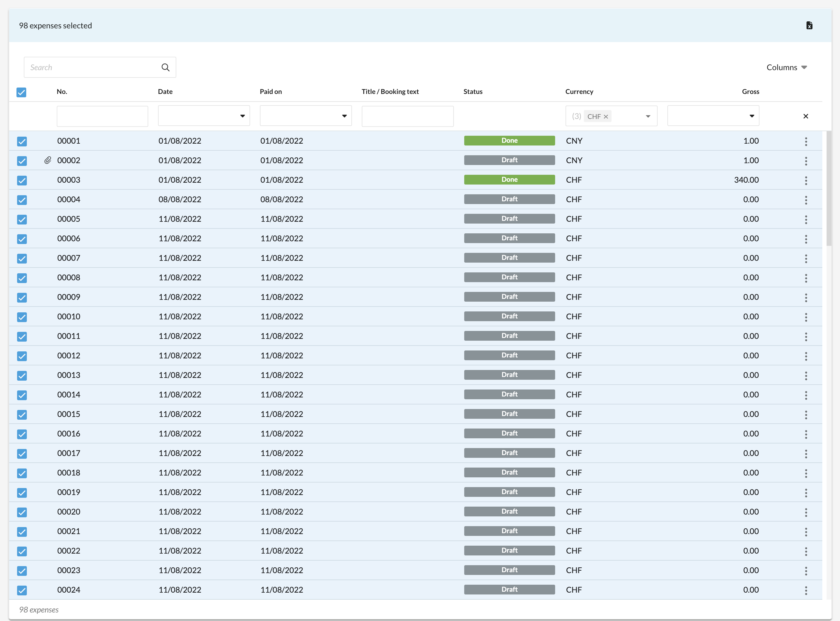Focus the Search input field
The width and height of the screenshot is (840, 621).
[92, 67]
